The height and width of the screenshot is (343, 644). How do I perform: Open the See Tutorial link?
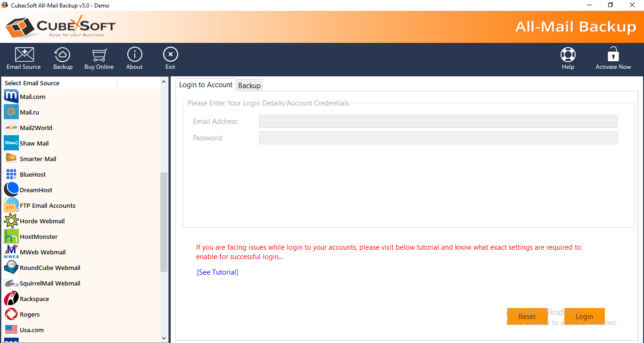coord(217,272)
